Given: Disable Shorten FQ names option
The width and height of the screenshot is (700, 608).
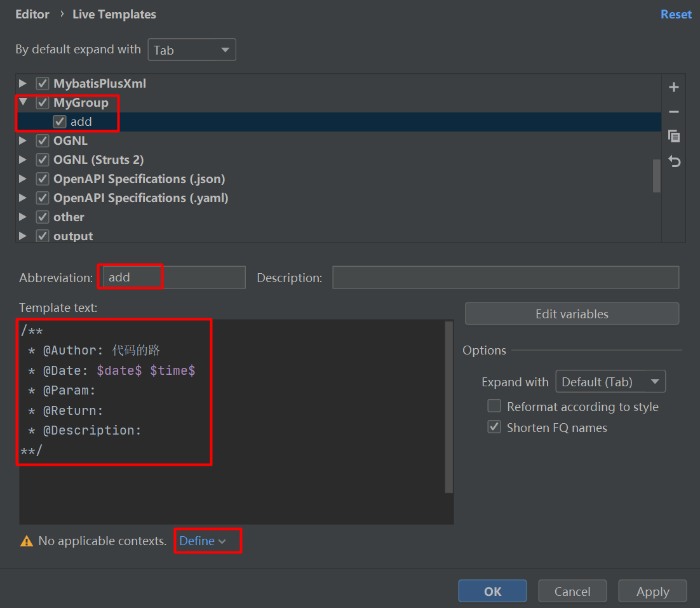Looking at the screenshot, I should pyautogui.click(x=494, y=427).
